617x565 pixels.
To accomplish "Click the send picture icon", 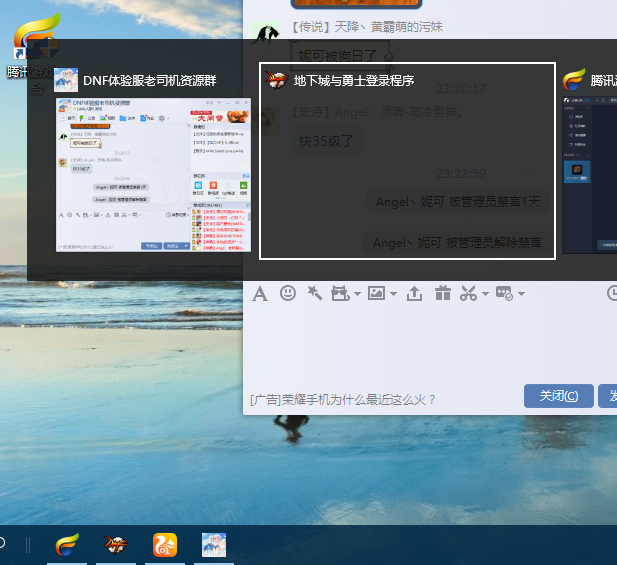I will tap(377, 293).
